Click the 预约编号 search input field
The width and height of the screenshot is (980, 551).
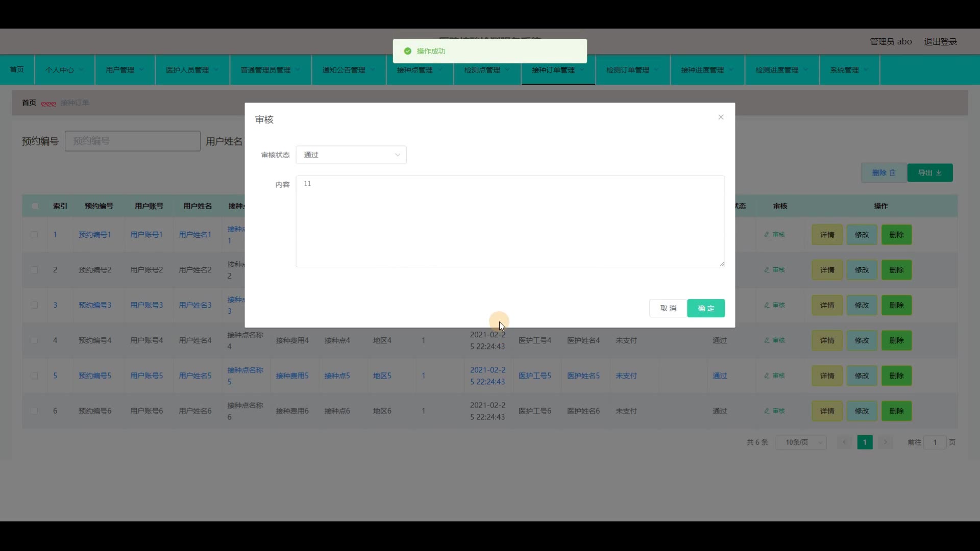click(132, 141)
